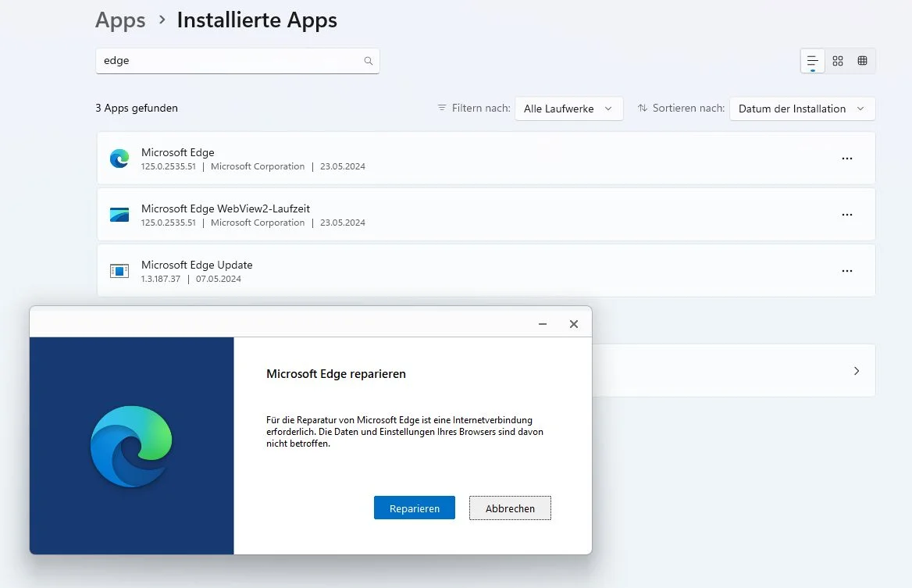
Task: Click the Reparieren button
Action: [415, 508]
